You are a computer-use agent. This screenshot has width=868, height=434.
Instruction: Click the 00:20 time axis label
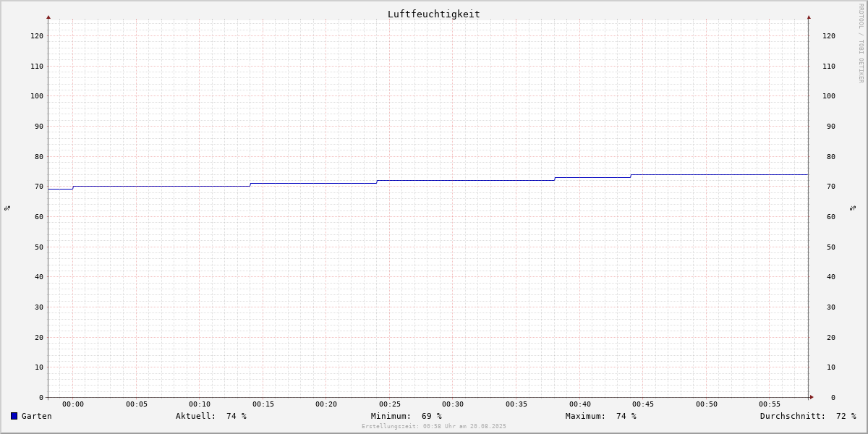(x=326, y=404)
